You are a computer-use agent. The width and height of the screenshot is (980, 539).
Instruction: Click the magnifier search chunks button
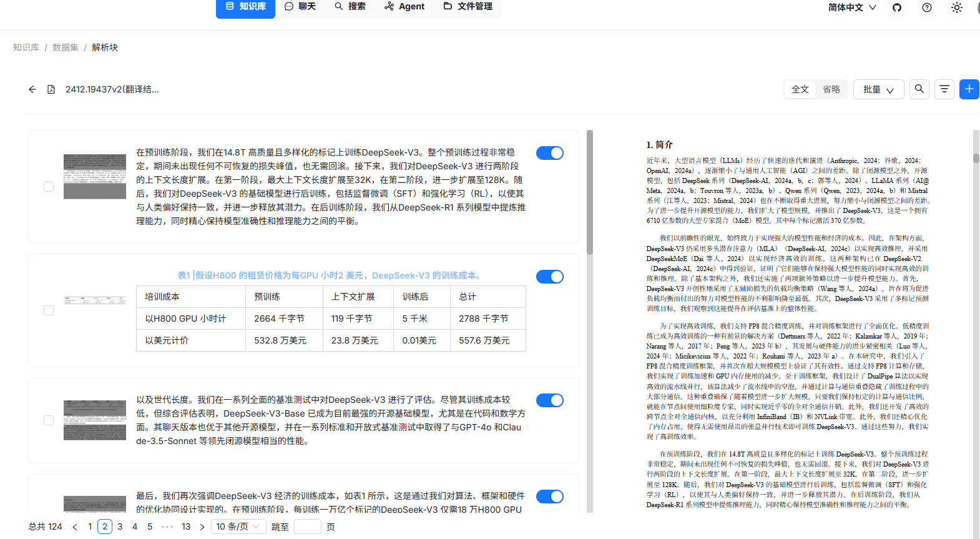[919, 89]
